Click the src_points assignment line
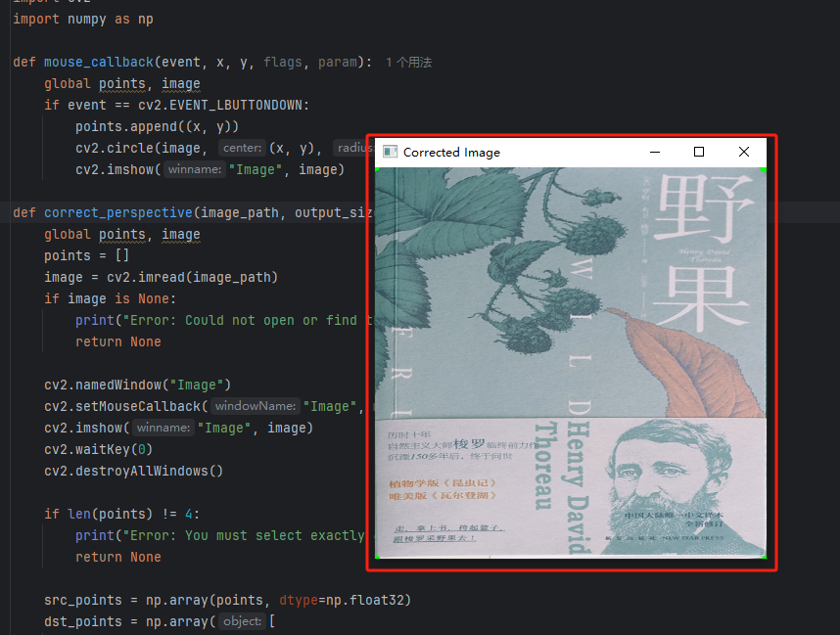This screenshot has width=840, height=635. 228,600
